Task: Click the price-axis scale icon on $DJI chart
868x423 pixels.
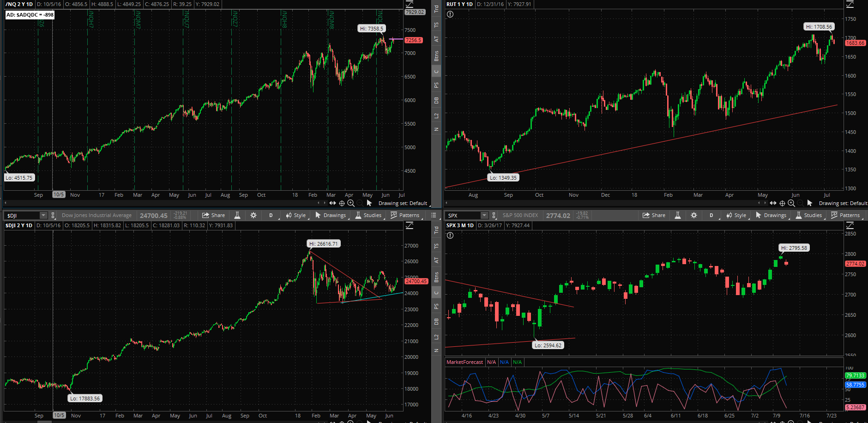Action: pos(410,225)
